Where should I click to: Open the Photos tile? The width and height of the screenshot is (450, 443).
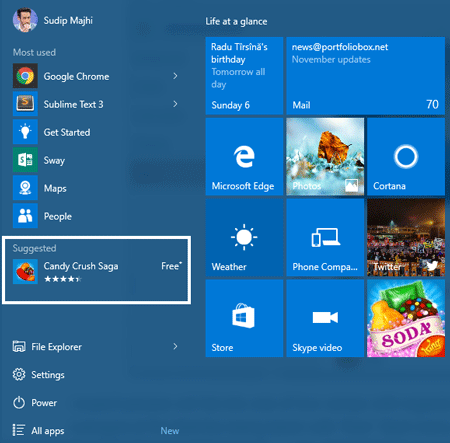(325, 157)
